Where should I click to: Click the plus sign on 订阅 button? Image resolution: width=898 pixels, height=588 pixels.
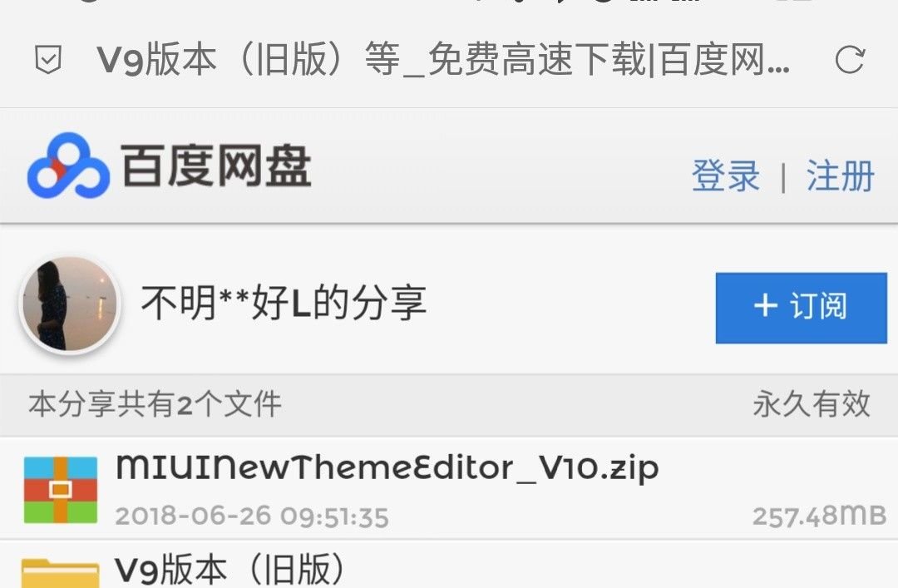tap(766, 305)
